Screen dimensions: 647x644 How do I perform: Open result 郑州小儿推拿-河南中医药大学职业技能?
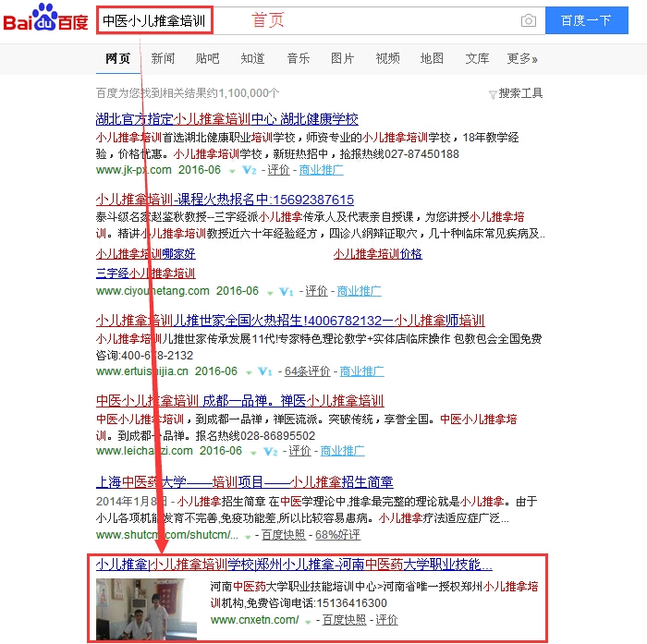click(294, 564)
